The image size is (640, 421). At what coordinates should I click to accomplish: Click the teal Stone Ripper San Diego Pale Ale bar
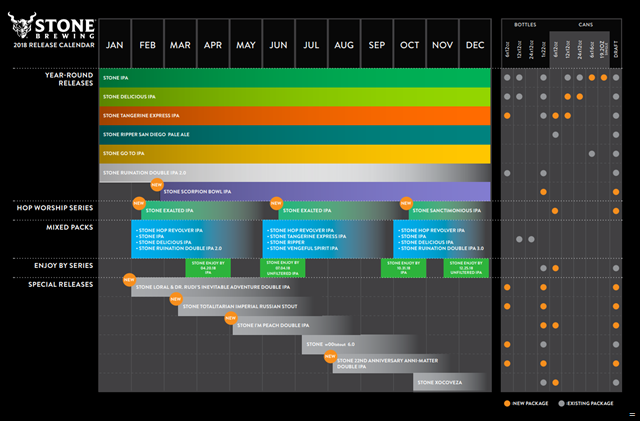click(x=295, y=134)
